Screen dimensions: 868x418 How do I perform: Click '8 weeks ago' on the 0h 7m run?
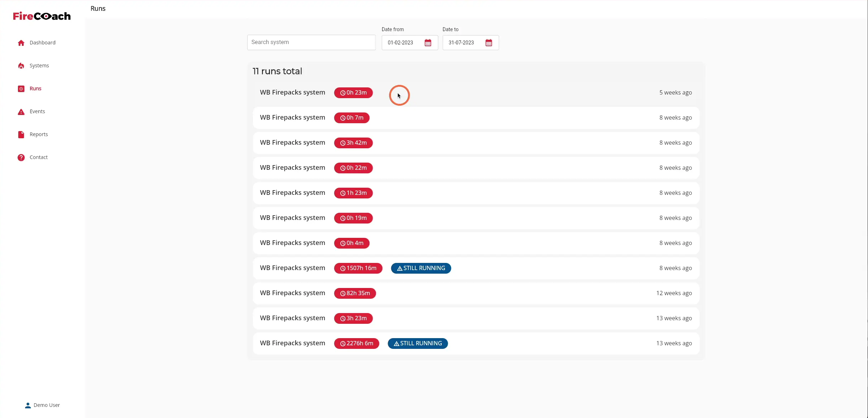coord(675,117)
